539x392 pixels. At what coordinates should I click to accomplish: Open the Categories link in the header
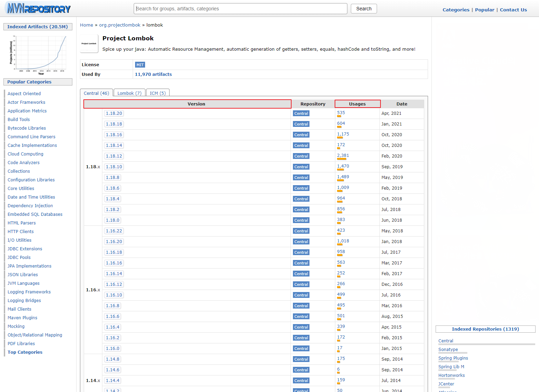coord(456,10)
